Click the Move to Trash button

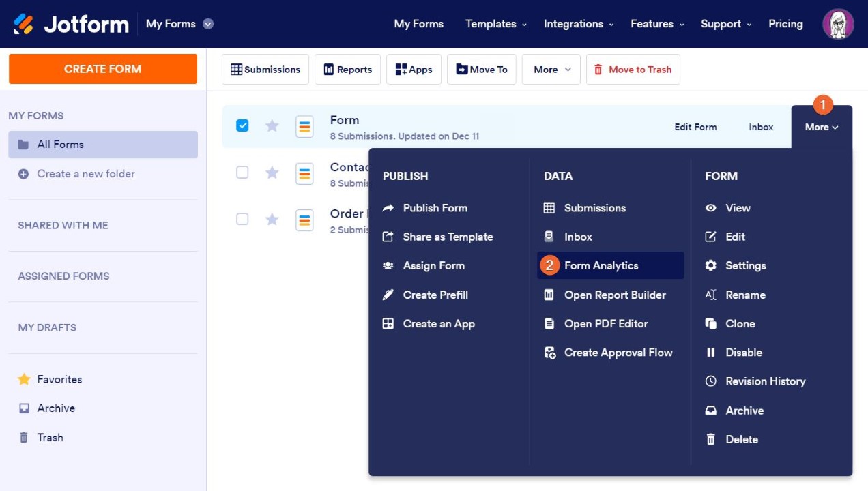(x=633, y=70)
